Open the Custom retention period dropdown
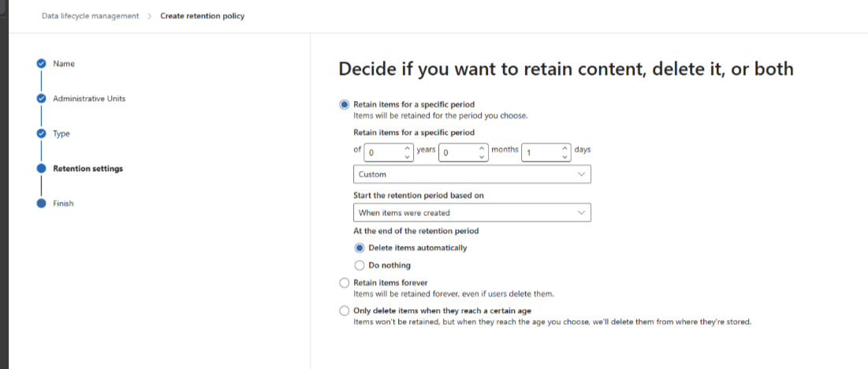868x369 pixels. point(471,174)
